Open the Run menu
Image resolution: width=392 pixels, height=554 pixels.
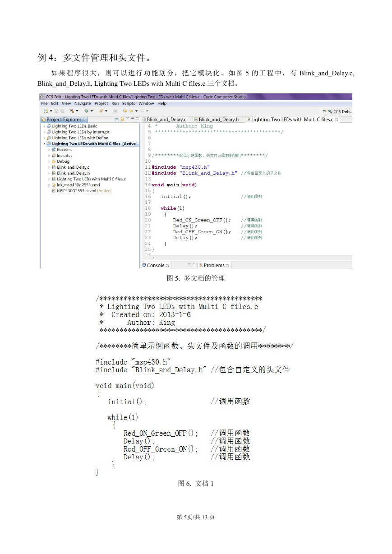115,103
